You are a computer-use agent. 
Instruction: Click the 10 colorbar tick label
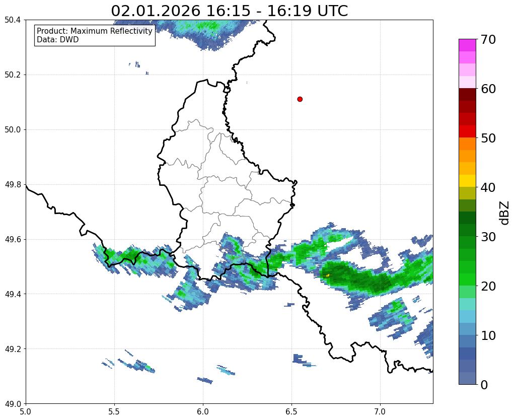tap(488, 335)
